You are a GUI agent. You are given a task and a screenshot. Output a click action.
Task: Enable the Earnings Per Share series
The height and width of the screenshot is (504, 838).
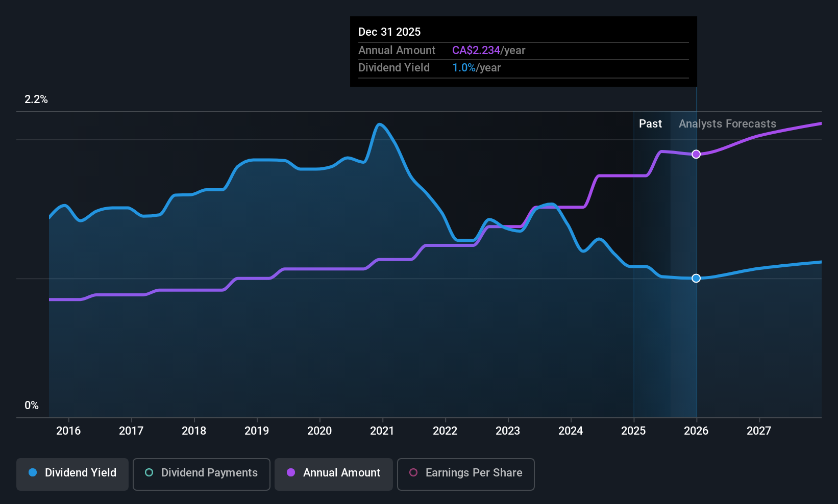click(x=465, y=474)
